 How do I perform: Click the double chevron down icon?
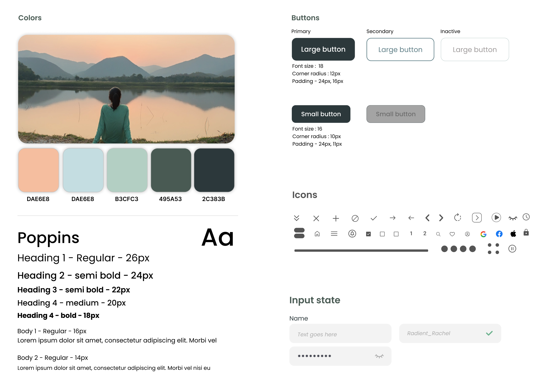(297, 218)
